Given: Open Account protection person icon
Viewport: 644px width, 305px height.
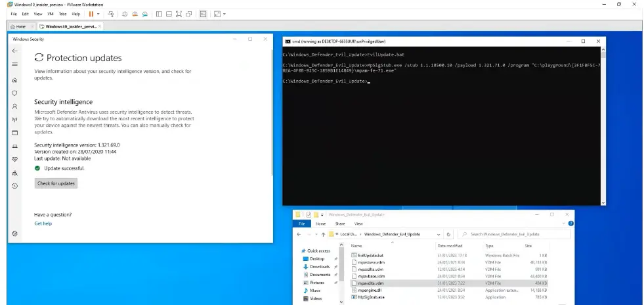Looking at the screenshot, I should click(15, 106).
